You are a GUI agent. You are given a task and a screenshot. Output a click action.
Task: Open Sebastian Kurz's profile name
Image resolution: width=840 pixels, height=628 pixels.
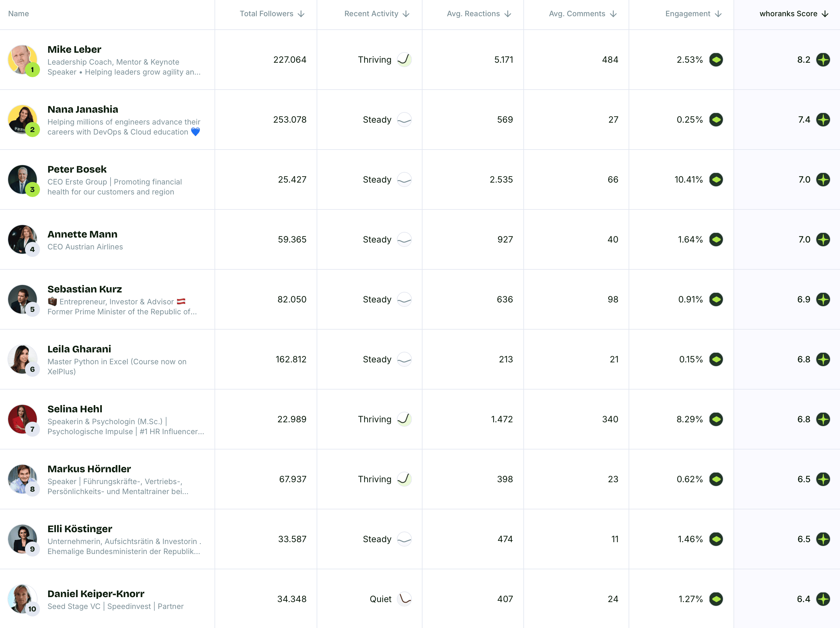pos(84,289)
